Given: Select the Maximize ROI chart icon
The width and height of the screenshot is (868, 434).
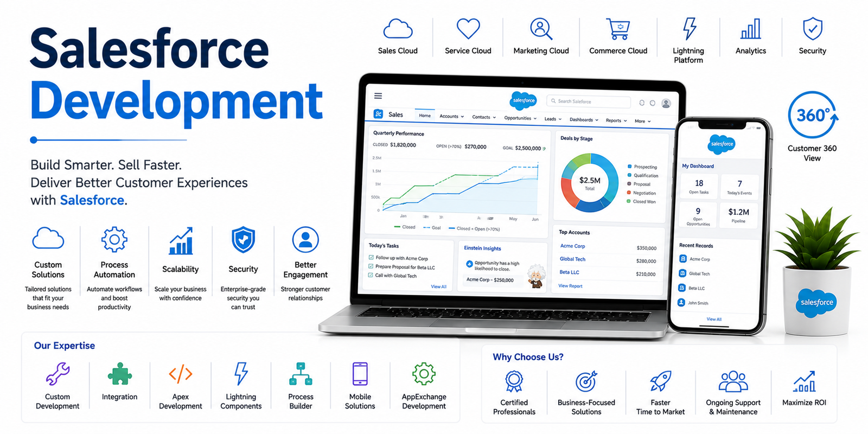Looking at the screenshot, I should (804, 381).
